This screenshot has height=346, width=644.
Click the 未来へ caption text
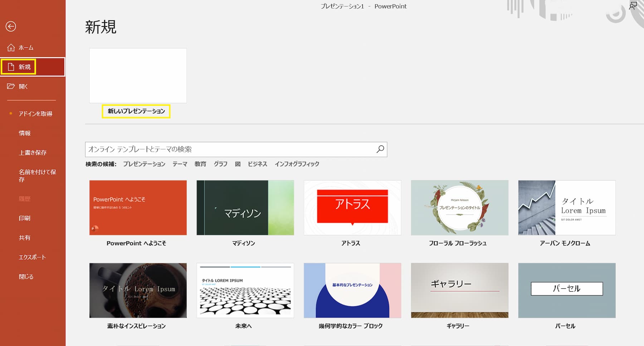click(x=244, y=326)
